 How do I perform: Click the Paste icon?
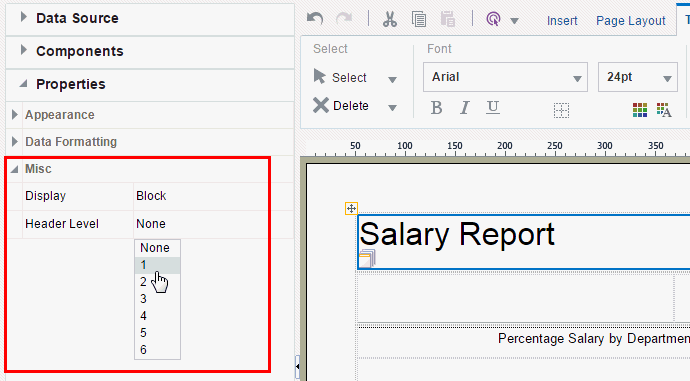click(448, 19)
